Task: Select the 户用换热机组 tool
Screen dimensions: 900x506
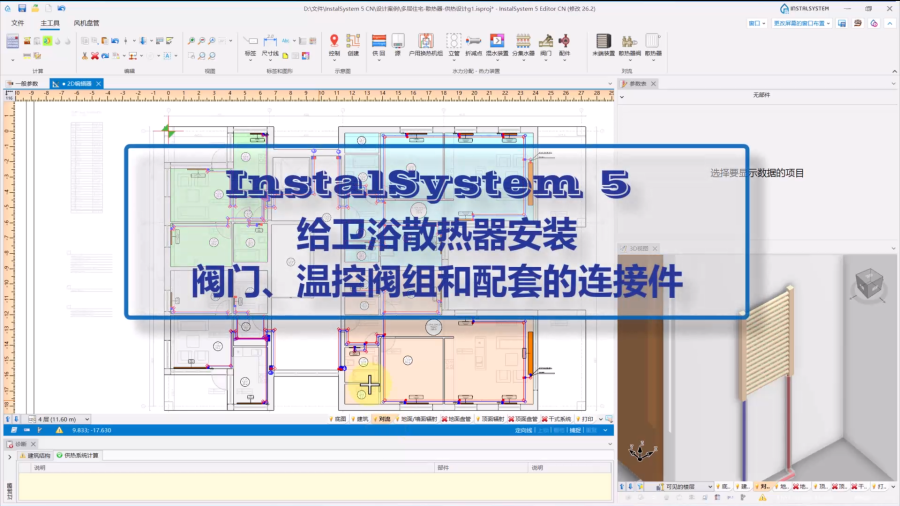Action: [x=425, y=45]
